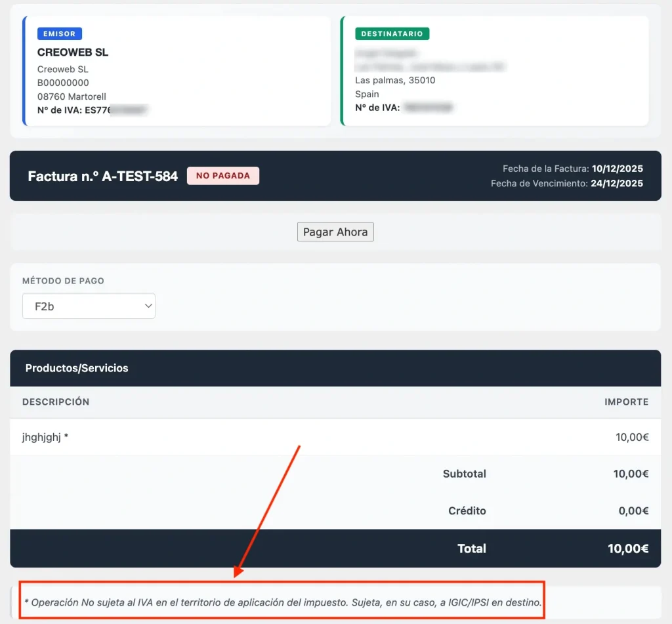Click the issuer postcode line 08760 Martorell
This screenshot has height=624, width=672.
tap(72, 96)
